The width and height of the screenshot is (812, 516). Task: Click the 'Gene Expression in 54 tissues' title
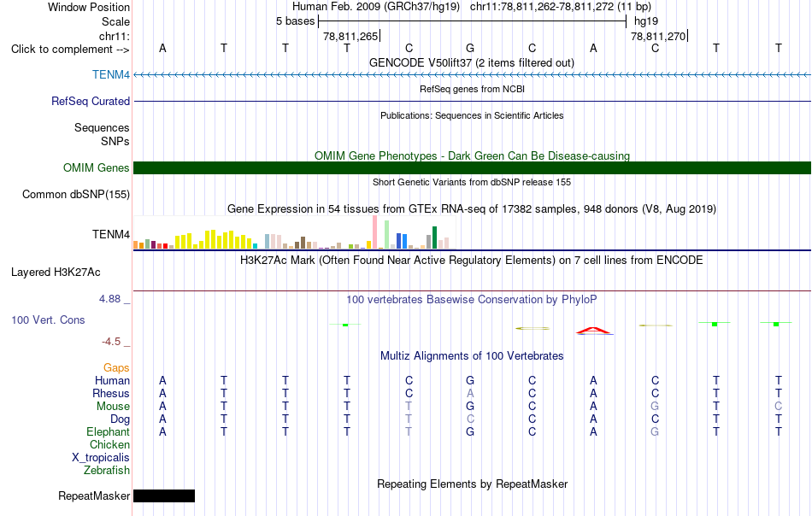[x=472, y=209]
